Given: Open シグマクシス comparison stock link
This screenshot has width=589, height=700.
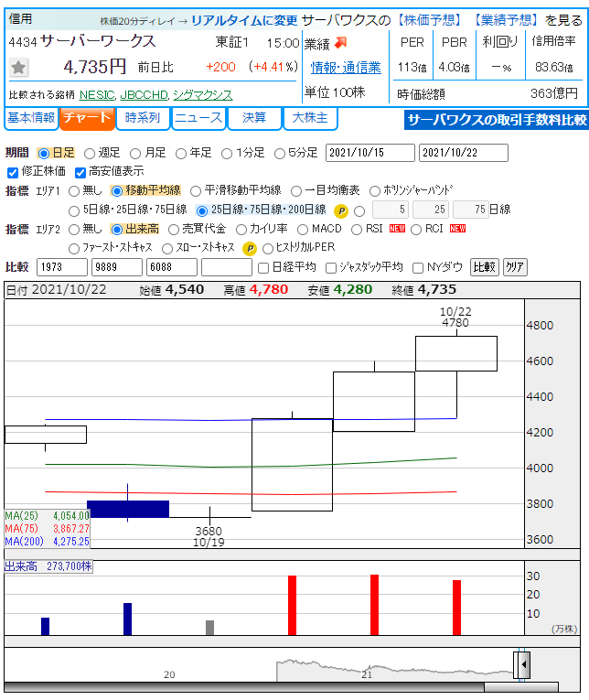Looking at the screenshot, I should coord(202,95).
